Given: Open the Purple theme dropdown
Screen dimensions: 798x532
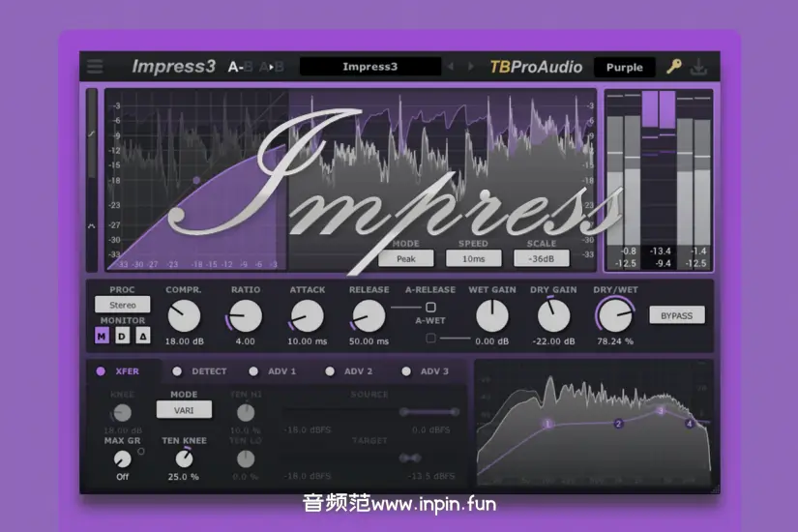Looking at the screenshot, I should pyautogui.click(x=625, y=67).
